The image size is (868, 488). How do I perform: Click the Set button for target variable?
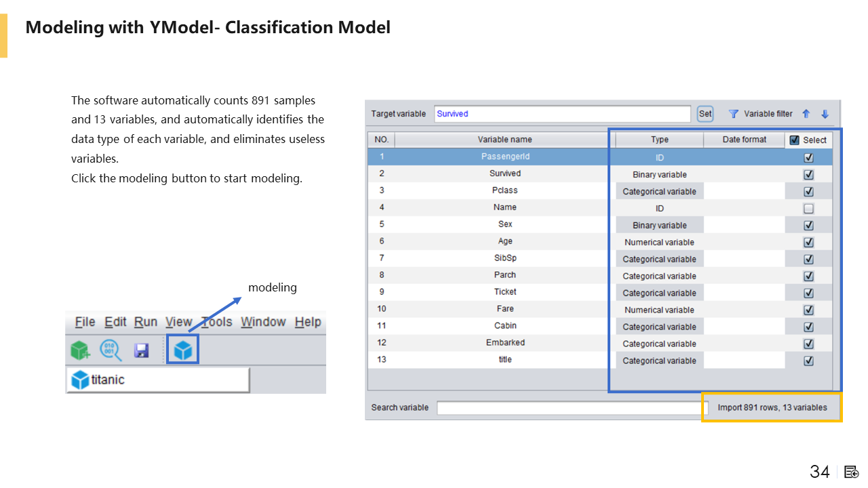click(x=705, y=114)
